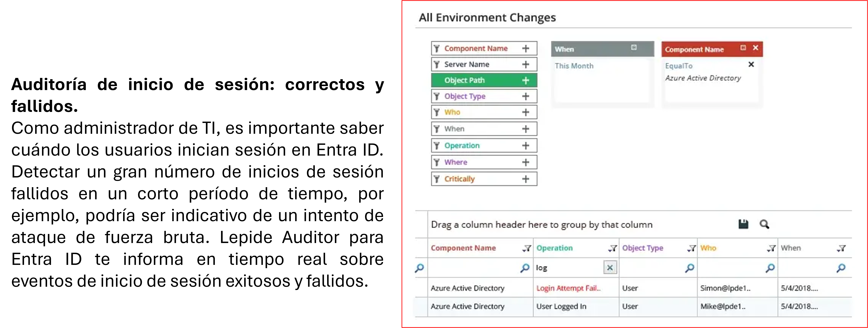Image resolution: width=868 pixels, height=328 pixels.
Task: Click 'This Month' in the When card
Action: (574, 66)
